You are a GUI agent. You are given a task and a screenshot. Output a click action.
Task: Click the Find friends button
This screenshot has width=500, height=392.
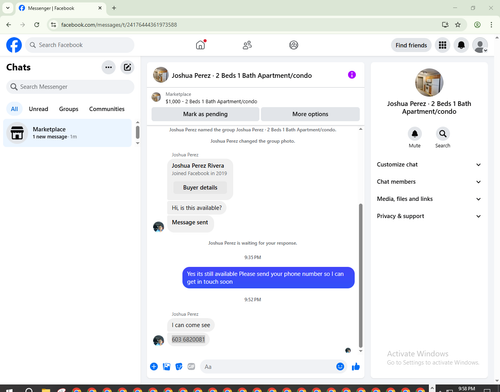point(411,45)
